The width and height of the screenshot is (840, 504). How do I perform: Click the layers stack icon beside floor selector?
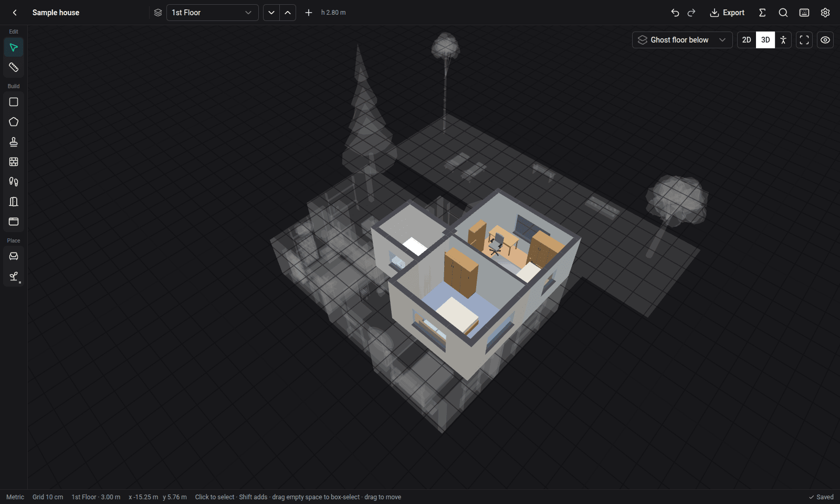coord(158,13)
